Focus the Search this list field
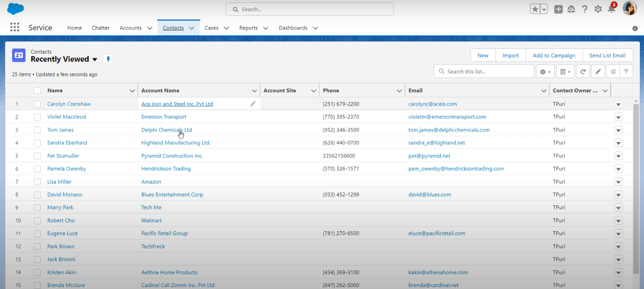This screenshot has height=289, width=644. tap(484, 71)
